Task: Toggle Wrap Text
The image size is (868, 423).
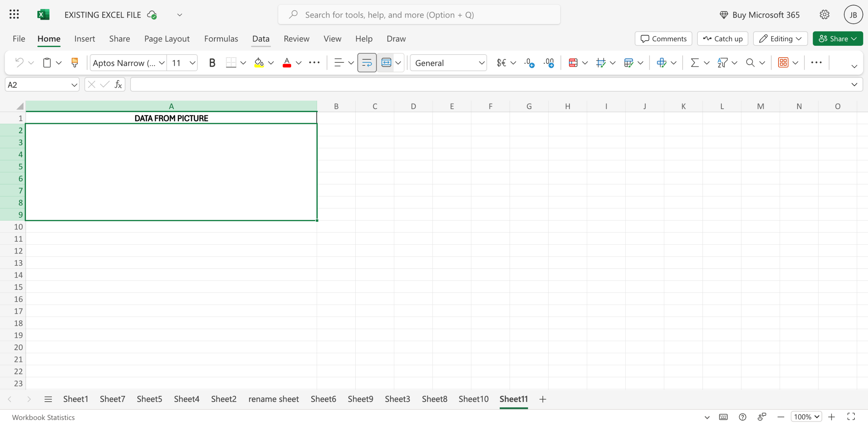Action: 367,63
